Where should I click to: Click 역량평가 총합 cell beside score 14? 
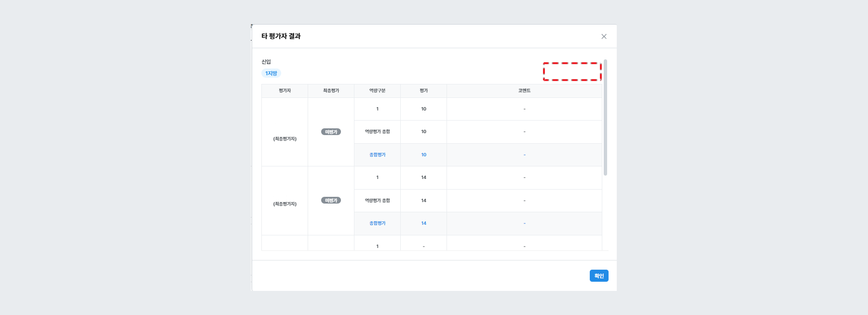[377, 201]
